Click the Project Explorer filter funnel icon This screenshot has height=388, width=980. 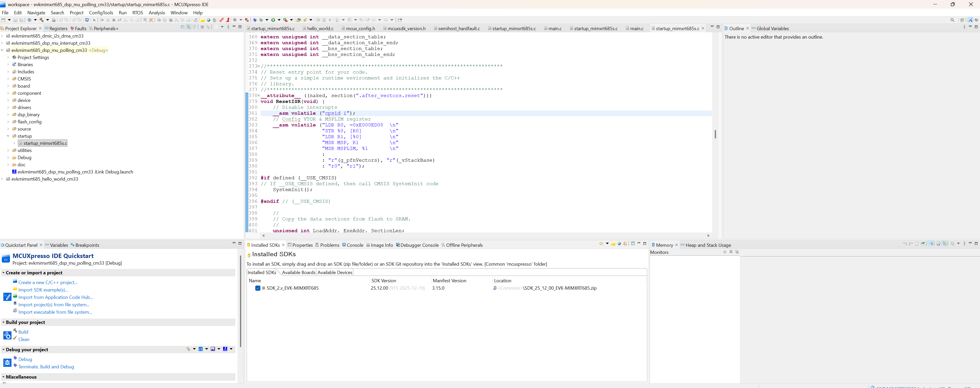pyautogui.click(x=194, y=27)
